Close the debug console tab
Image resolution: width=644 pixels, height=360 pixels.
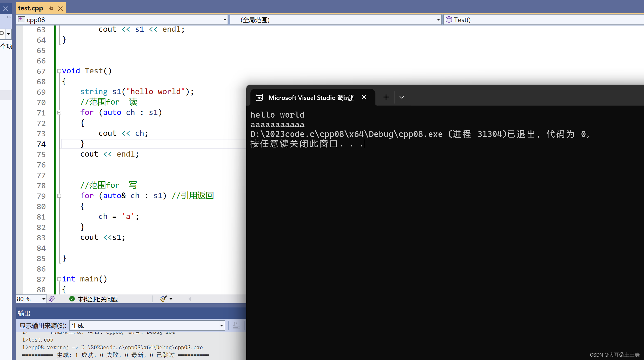pyautogui.click(x=364, y=97)
